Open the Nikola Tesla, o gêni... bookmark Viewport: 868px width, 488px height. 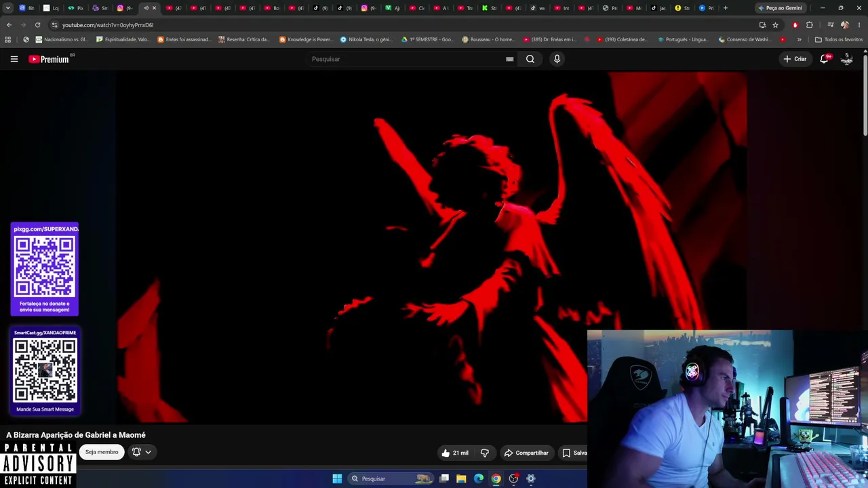tap(367, 39)
